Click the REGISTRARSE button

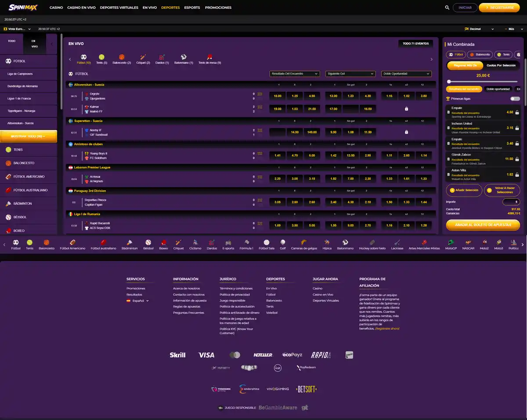[499, 7]
